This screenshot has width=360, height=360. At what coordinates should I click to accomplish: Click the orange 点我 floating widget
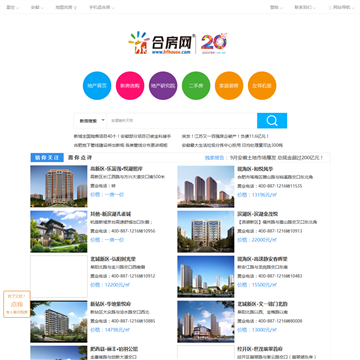(x=17, y=304)
